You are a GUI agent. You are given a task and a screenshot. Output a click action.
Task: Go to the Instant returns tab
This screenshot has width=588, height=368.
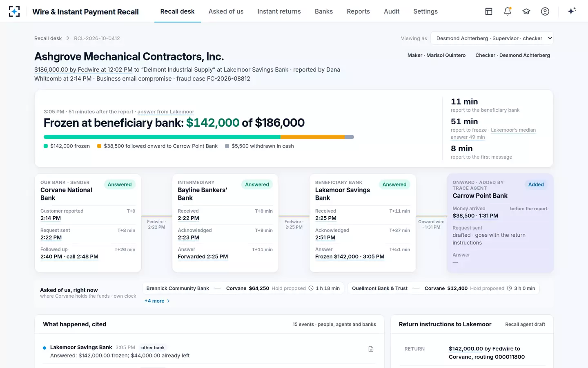point(279,11)
